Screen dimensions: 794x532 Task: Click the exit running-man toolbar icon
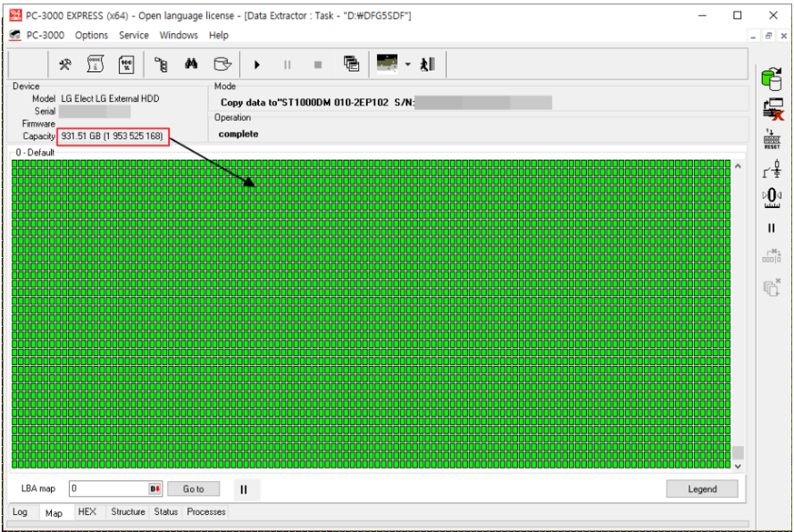(x=428, y=64)
